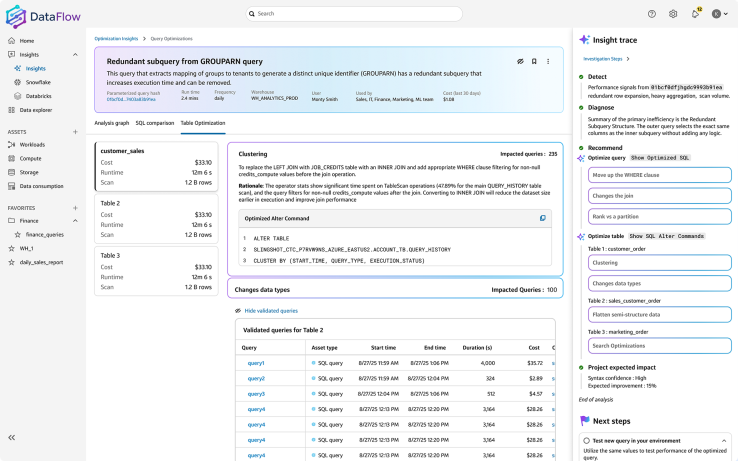Open the user avatar menu
The height and width of the screenshot is (461, 738).
720,14
